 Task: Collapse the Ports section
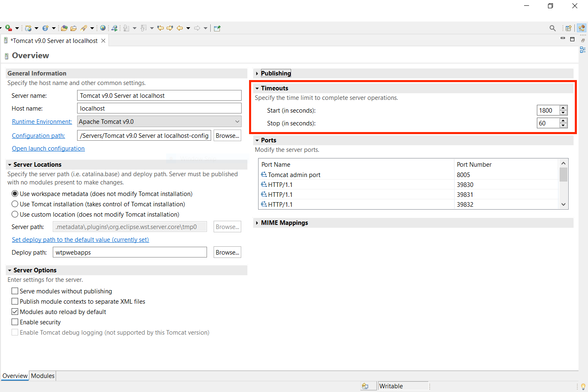[x=257, y=140]
